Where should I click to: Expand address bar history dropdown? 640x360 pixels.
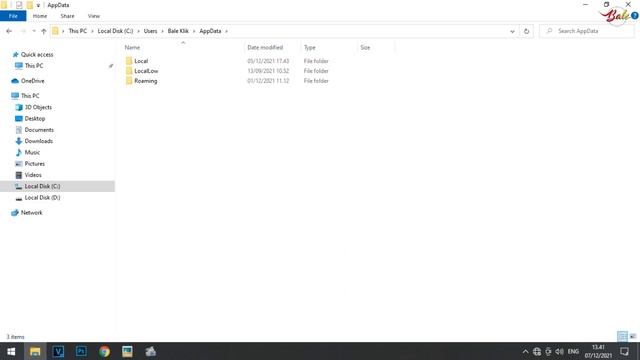click(x=512, y=31)
